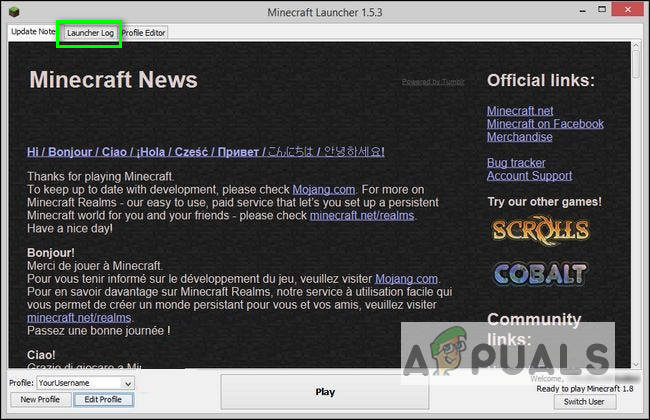Open the Minecraft on Facebook link
This screenshot has width=650, height=420.
[x=545, y=124]
